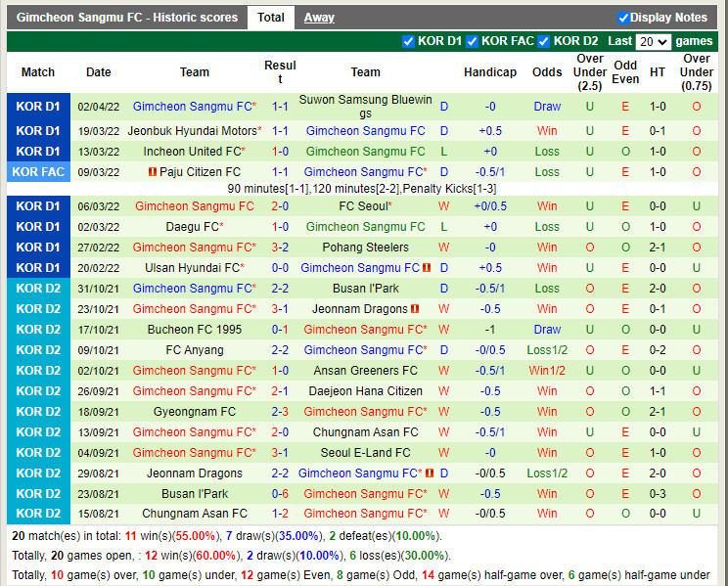Viewport: 728px width, 586px height.
Task: Open Jeonbuk Hyundai Motors team link
Action: click(194, 131)
